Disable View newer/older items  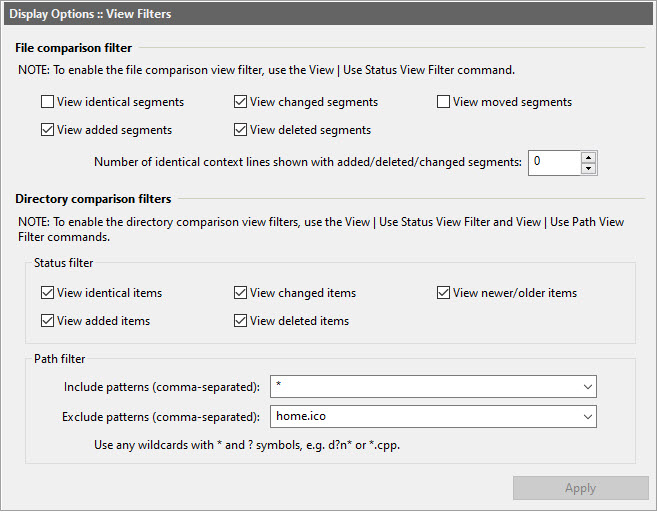(x=444, y=293)
